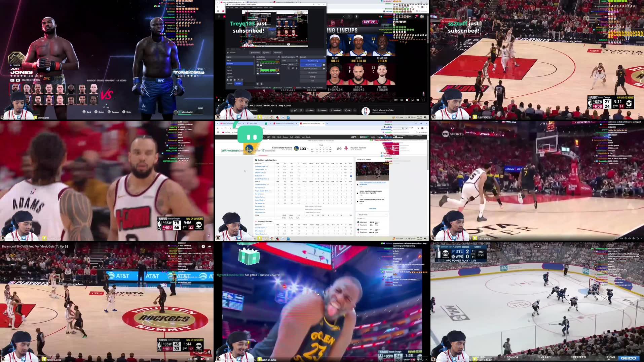Open advanced audio properties icon below mixer
The image size is (644, 362).
[258, 84]
